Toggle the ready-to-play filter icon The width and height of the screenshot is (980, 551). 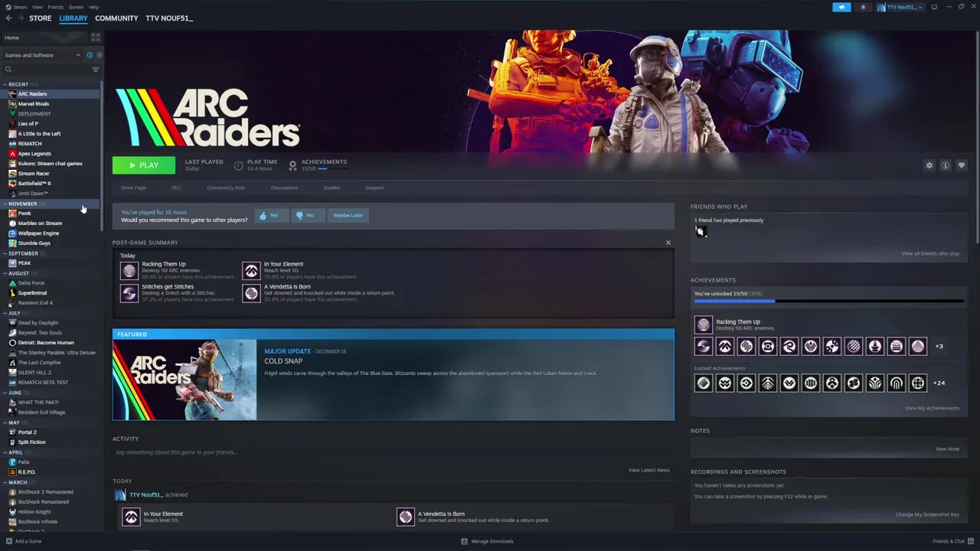99,55
